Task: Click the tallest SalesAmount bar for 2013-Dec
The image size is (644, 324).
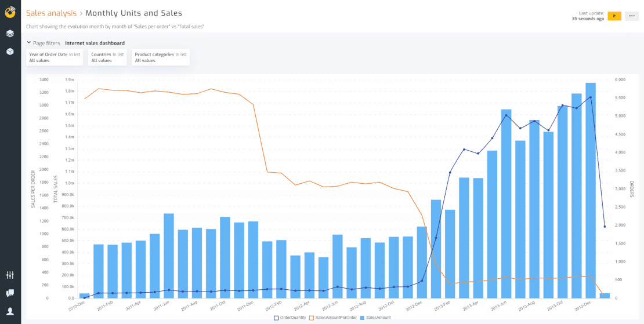Action: click(x=591, y=190)
